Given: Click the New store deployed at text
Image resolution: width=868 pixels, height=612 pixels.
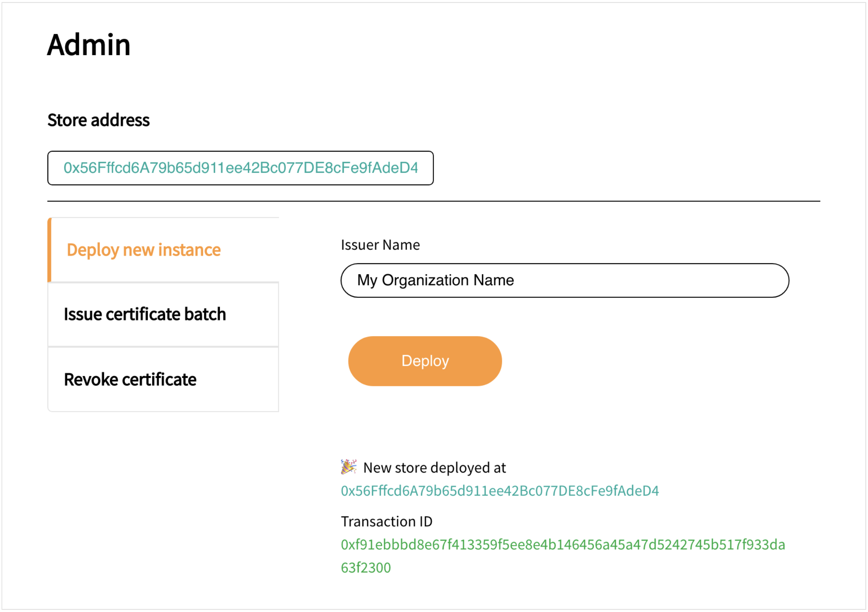Looking at the screenshot, I should click(x=434, y=468).
